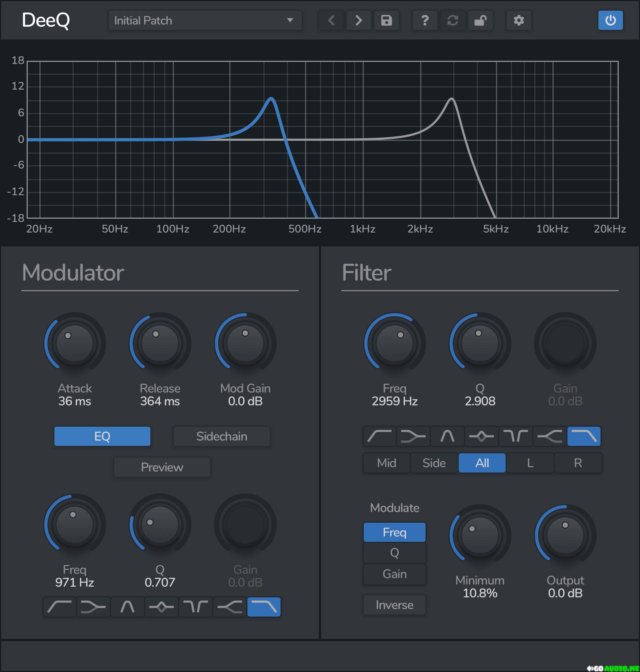Enable the Inverse modulation toggle

pyautogui.click(x=394, y=605)
